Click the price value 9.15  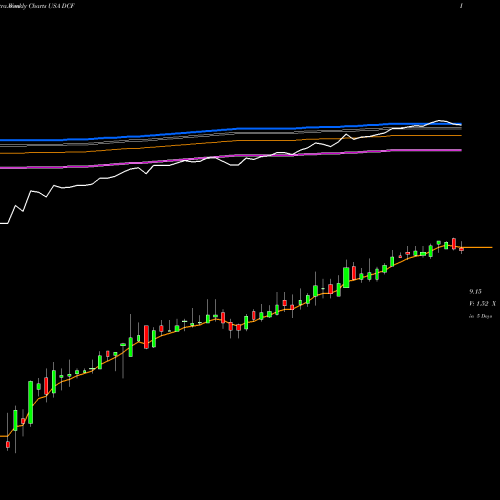[x=475, y=292]
